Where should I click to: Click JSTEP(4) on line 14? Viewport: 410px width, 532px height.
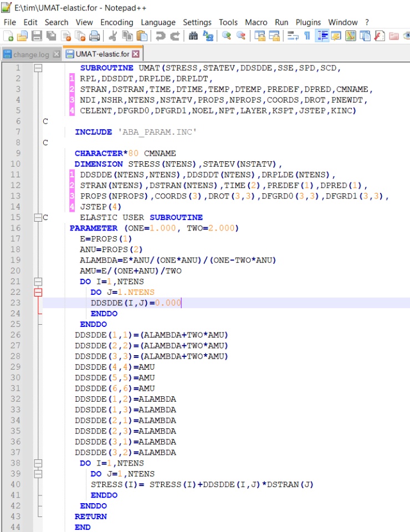[100, 207]
